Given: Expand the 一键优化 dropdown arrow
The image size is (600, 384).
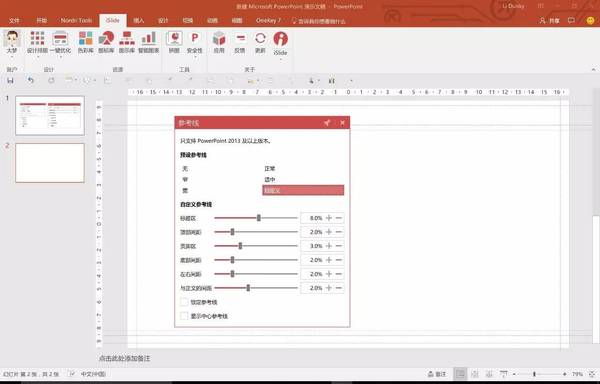Looking at the screenshot, I should tap(60, 57).
